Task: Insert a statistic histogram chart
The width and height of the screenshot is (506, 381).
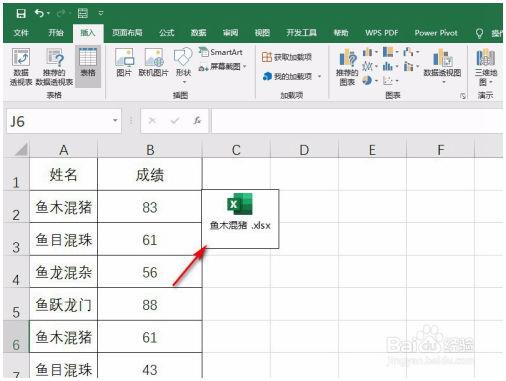Action: [x=390, y=66]
